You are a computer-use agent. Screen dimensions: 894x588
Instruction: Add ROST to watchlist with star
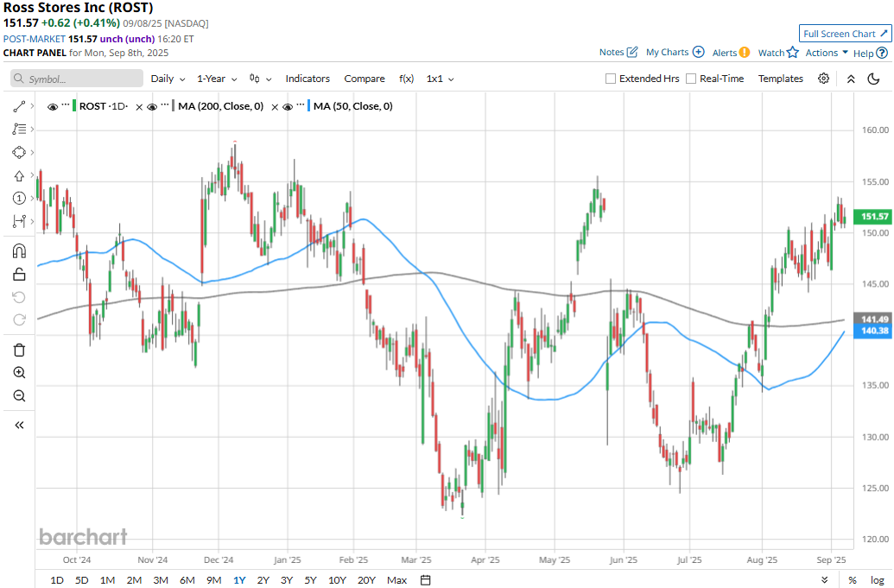coord(793,53)
